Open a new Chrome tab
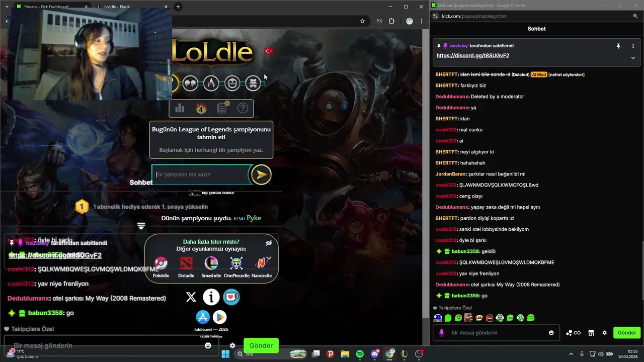The width and height of the screenshot is (644, 362). pos(178,7)
